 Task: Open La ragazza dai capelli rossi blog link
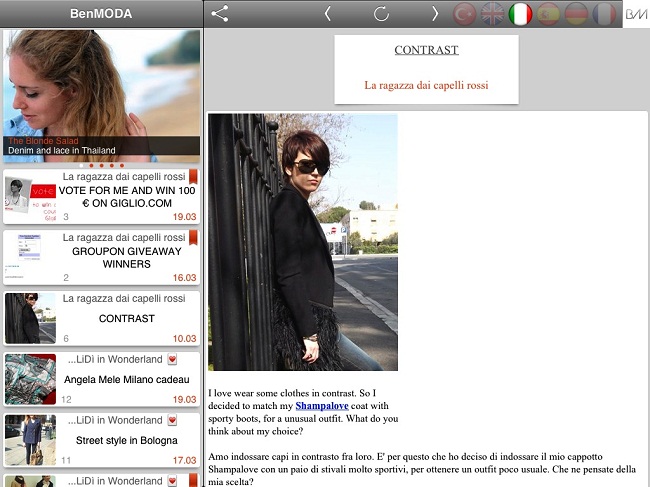(x=426, y=85)
